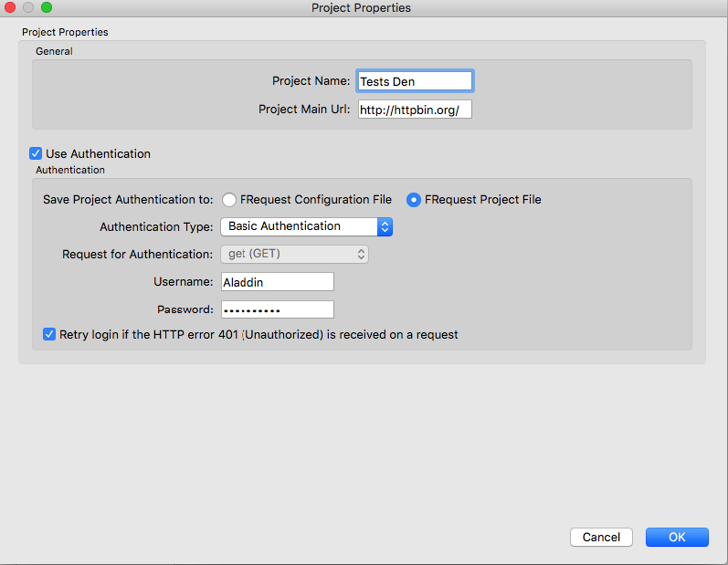Click into the Project Main Url field
This screenshot has height=565, width=728.
415,110
